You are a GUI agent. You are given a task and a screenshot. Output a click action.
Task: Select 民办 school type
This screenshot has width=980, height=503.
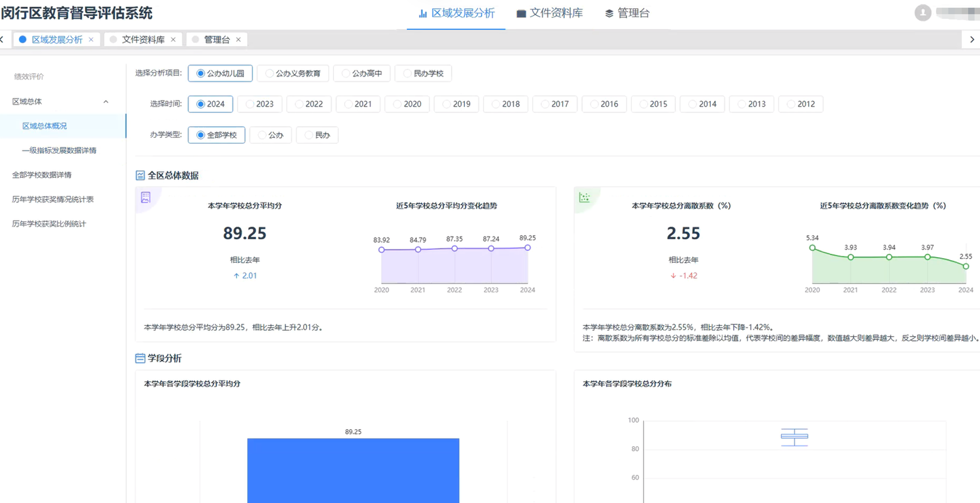click(x=317, y=135)
